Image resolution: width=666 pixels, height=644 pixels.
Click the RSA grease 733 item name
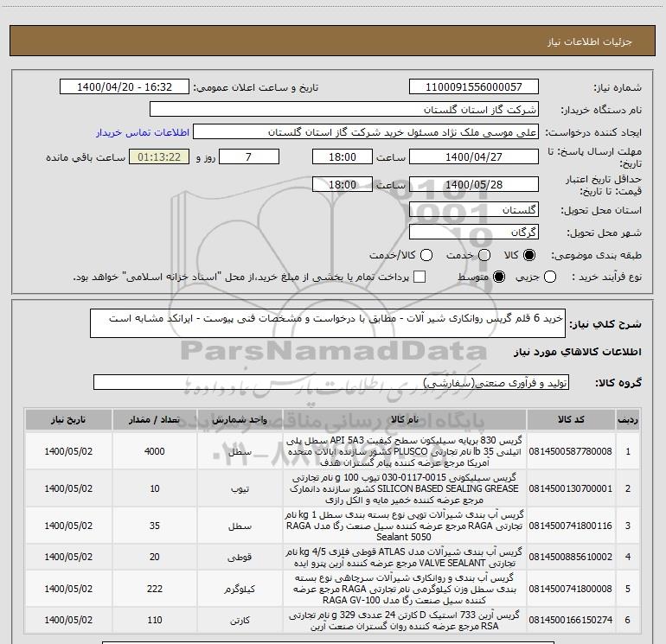tap(404, 620)
